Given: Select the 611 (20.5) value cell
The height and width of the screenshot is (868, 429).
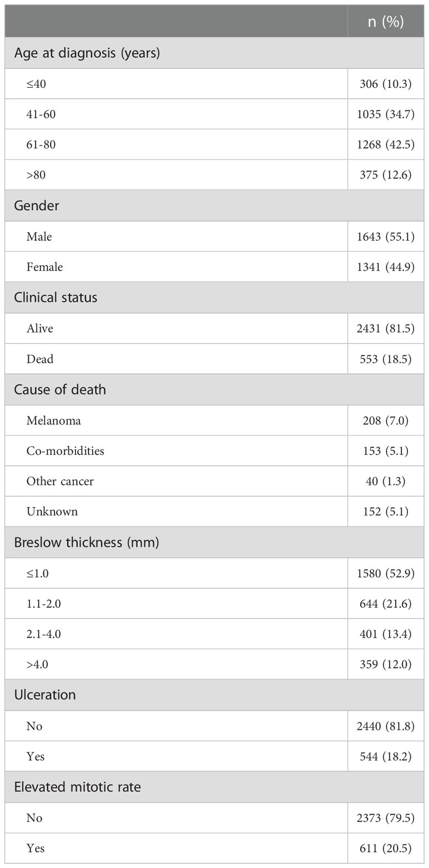Looking at the screenshot, I should coord(386,848).
